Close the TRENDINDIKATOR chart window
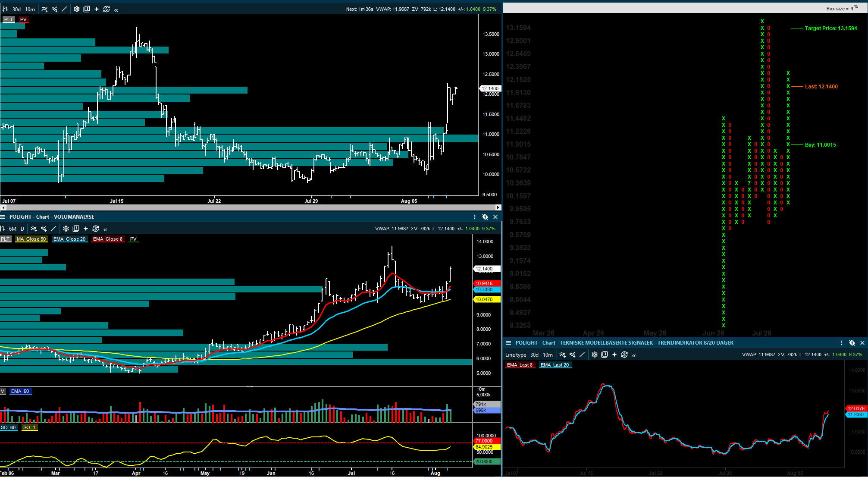This screenshot has height=477, width=868. pyautogui.click(x=862, y=343)
